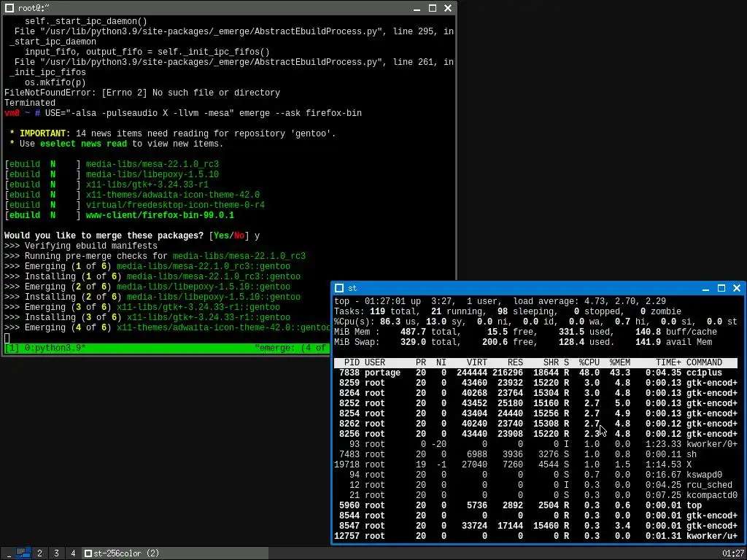Image resolution: width=747 pixels, height=560 pixels.
Task: Click the COMMAND column header in top
Action: coord(704,362)
